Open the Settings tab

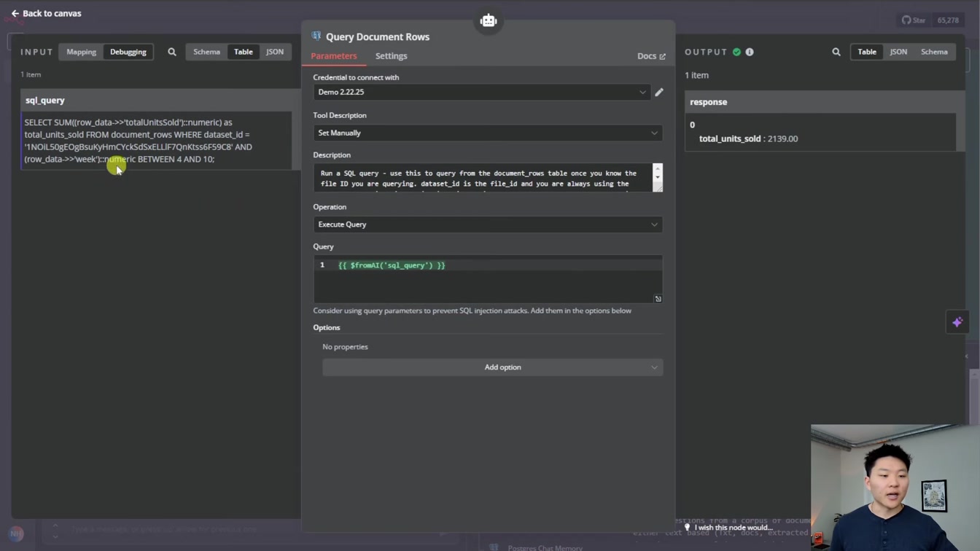tap(392, 56)
